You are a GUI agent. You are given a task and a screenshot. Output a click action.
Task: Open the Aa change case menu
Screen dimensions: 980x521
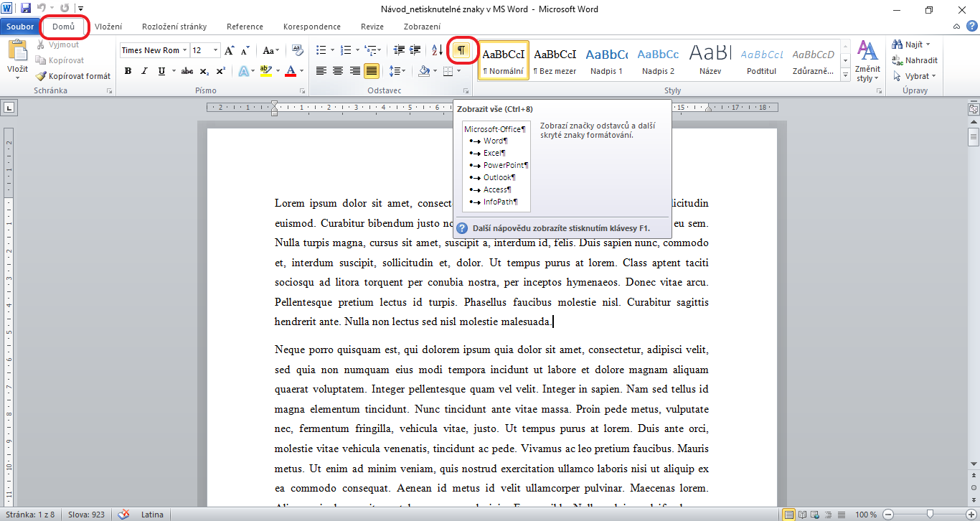[270, 50]
